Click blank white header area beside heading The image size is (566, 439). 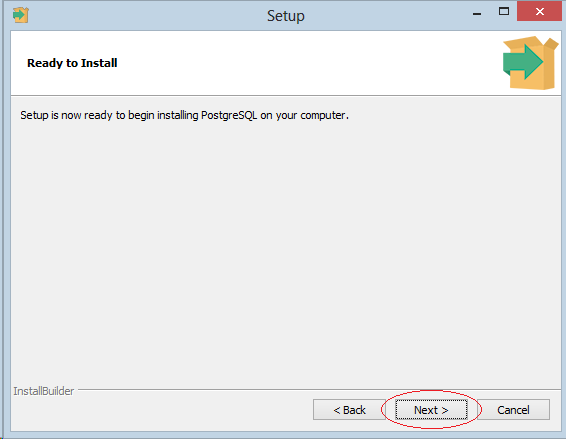[x=307, y=63]
